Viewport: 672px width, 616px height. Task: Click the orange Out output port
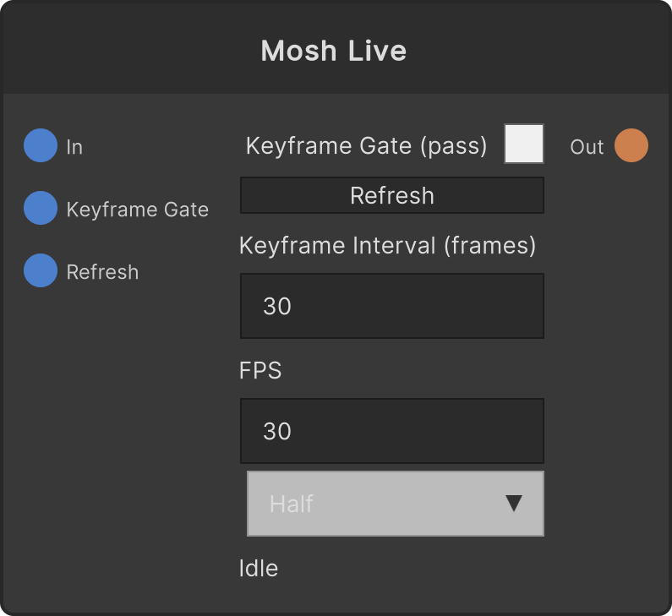[x=631, y=145]
